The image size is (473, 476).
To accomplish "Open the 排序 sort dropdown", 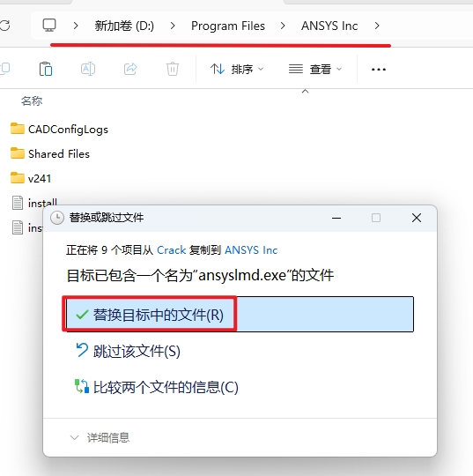I will (x=237, y=70).
